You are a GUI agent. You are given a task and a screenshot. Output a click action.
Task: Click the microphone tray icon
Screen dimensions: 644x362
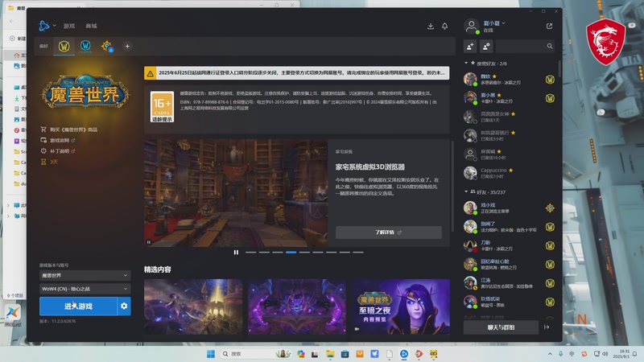(560, 354)
